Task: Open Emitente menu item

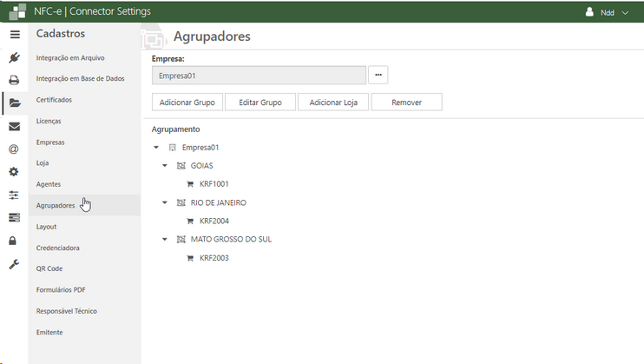Action: [49, 333]
